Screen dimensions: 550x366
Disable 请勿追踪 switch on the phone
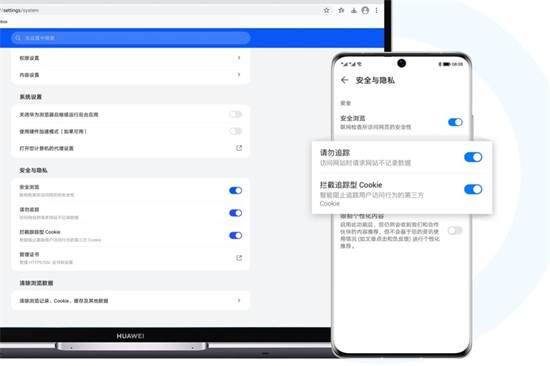point(473,157)
